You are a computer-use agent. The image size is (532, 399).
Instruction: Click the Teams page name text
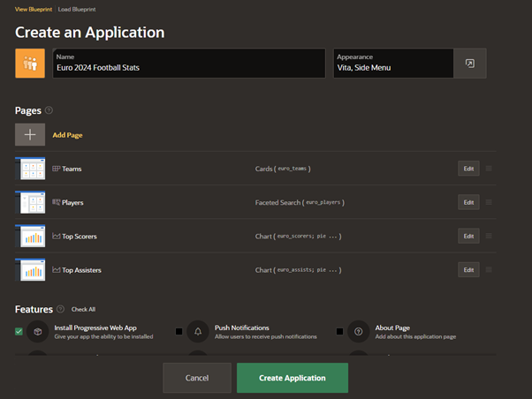72,169
